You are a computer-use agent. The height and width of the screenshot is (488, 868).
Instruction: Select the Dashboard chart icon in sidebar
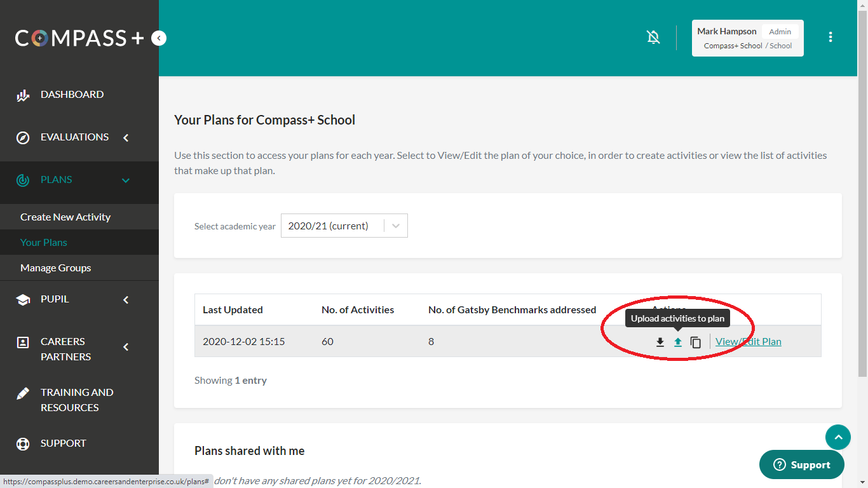coord(23,94)
